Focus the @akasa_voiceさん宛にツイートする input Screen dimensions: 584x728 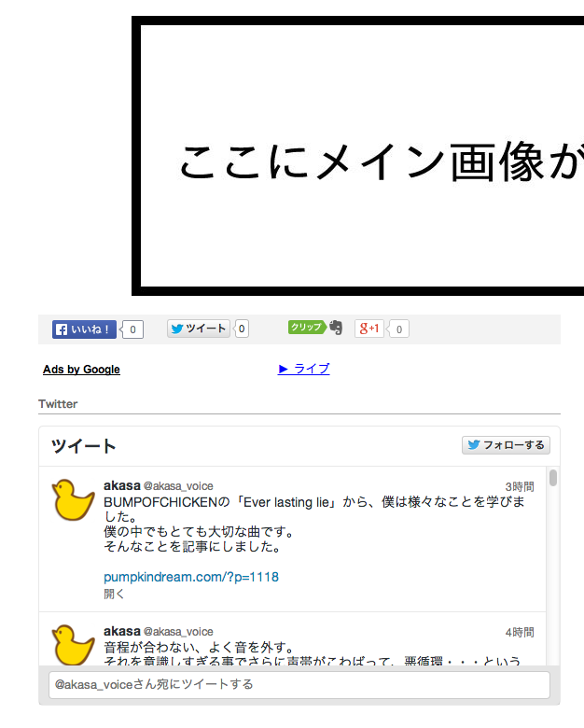299,684
